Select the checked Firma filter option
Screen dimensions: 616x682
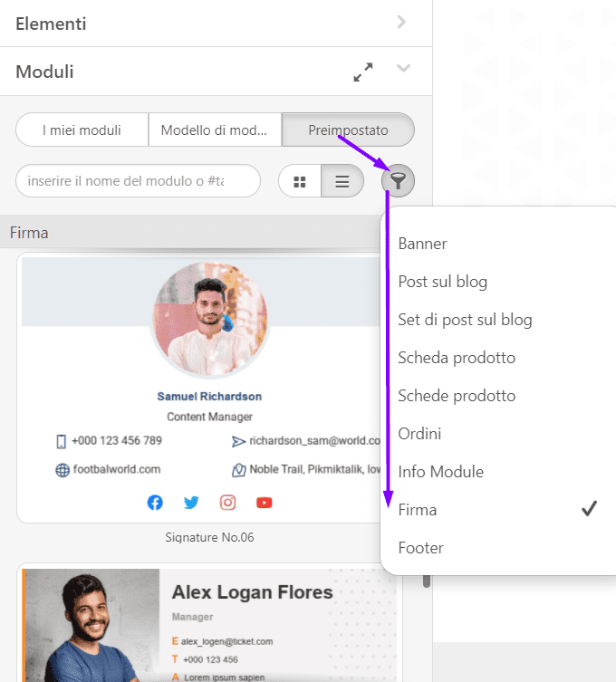point(498,510)
